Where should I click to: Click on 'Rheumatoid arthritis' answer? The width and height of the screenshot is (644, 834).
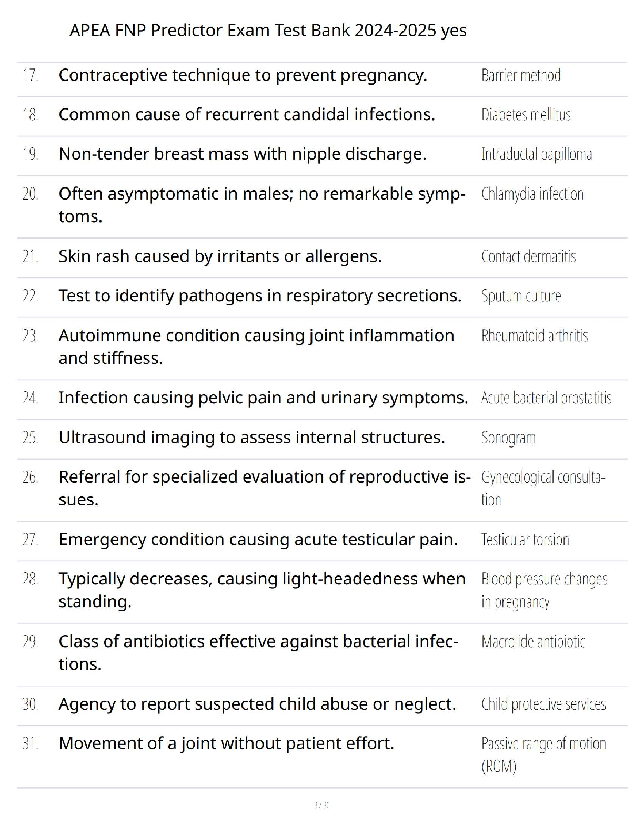pos(534,336)
